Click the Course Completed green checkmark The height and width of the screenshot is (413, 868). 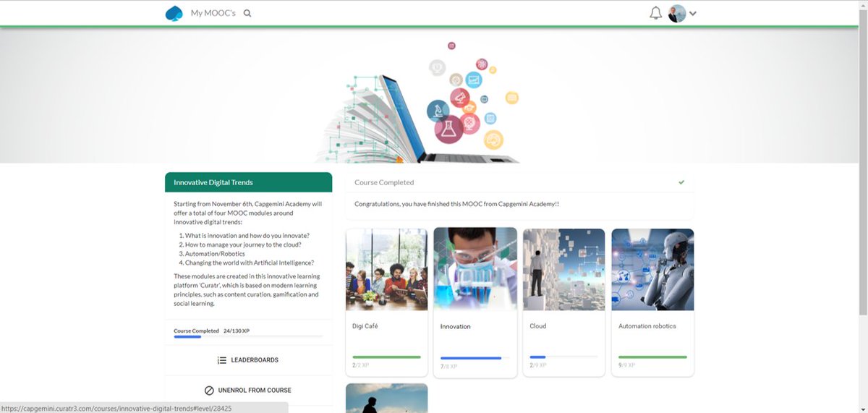point(681,182)
